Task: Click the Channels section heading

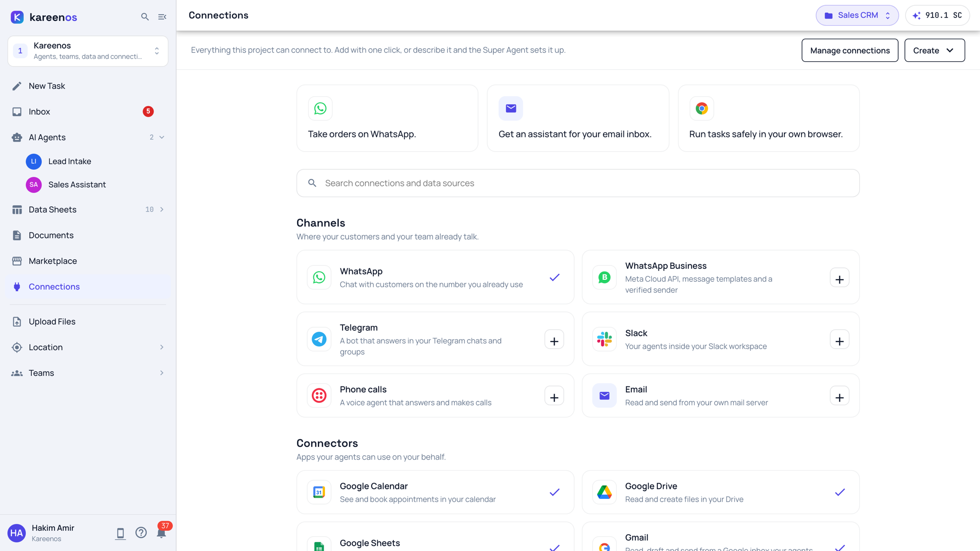Action: [321, 223]
